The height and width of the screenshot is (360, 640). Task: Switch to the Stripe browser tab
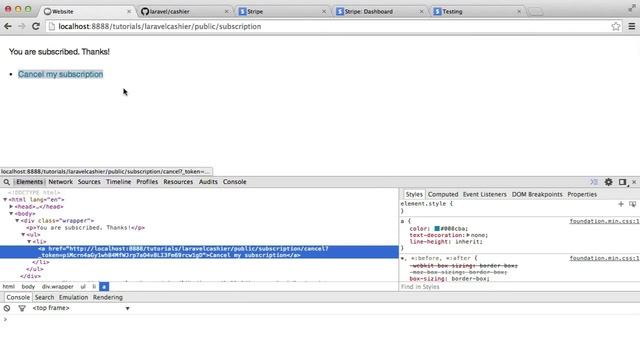coord(282,11)
